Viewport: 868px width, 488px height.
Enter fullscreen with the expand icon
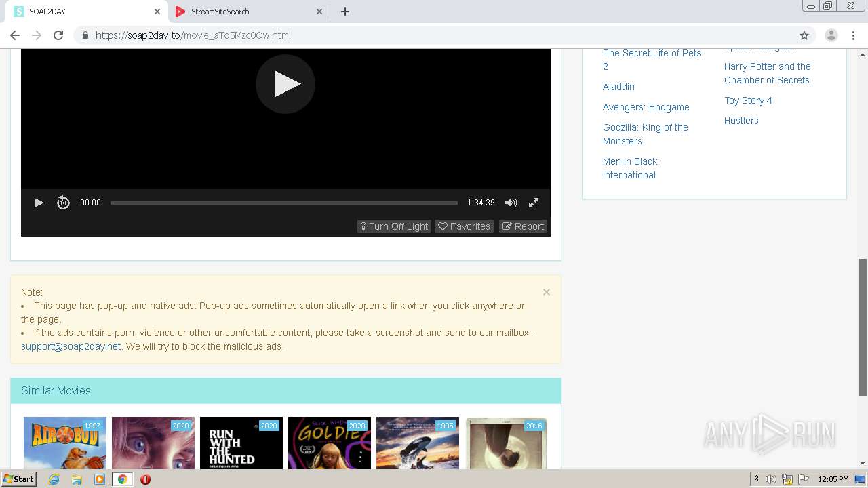click(534, 203)
